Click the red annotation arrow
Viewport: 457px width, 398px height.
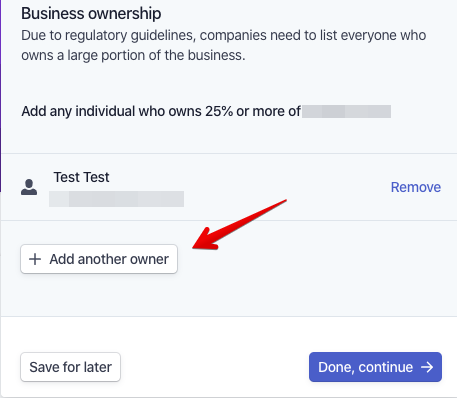pyautogui.click(x=239, y=225)
